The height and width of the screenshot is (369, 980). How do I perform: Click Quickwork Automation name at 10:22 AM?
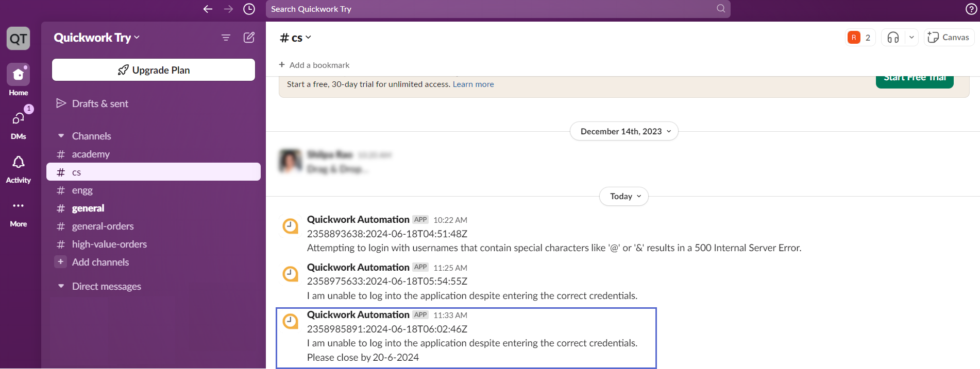click(358, 219)
